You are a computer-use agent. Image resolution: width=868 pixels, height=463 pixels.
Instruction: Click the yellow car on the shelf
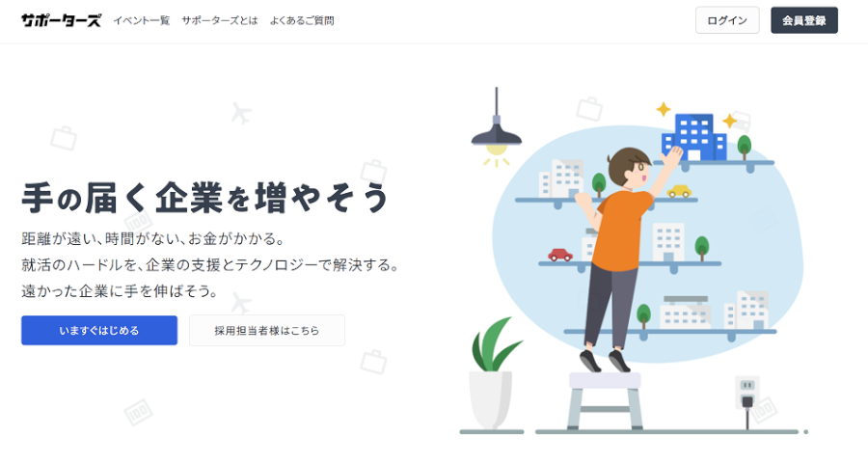pos(679,191)
